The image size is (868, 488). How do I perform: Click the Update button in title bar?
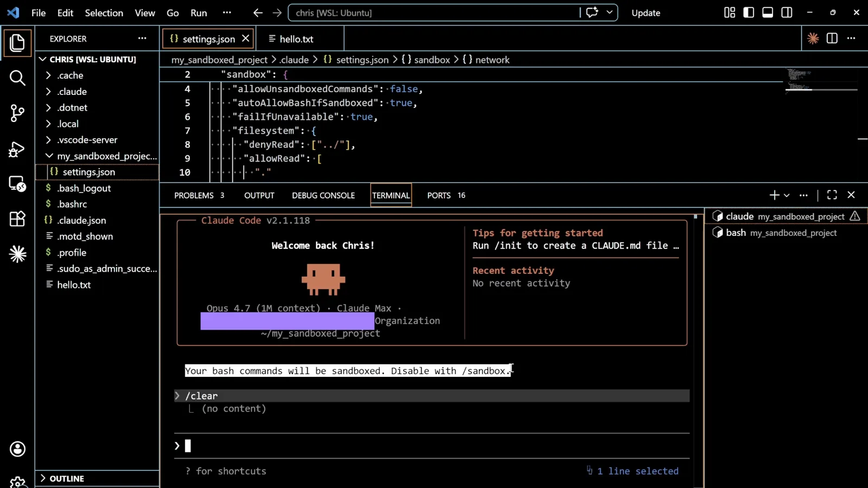[x=646, y=12]
